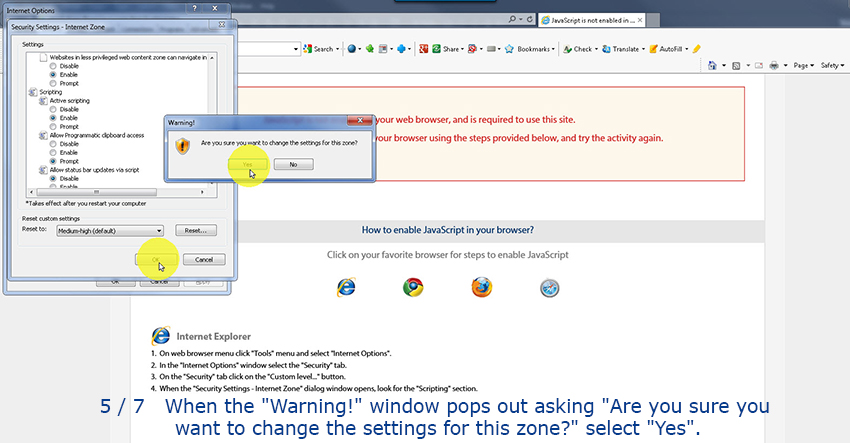Click the Safari browser icon on page

[549, 288]
